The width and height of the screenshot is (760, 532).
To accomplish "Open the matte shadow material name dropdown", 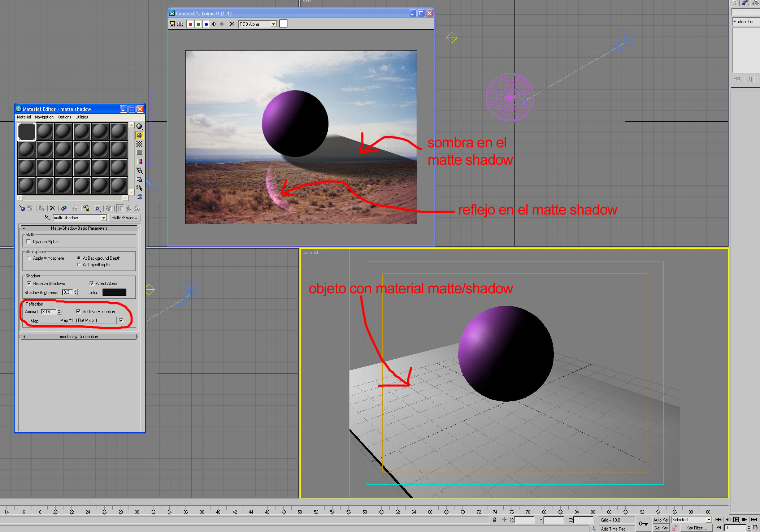I will [104, 218].
